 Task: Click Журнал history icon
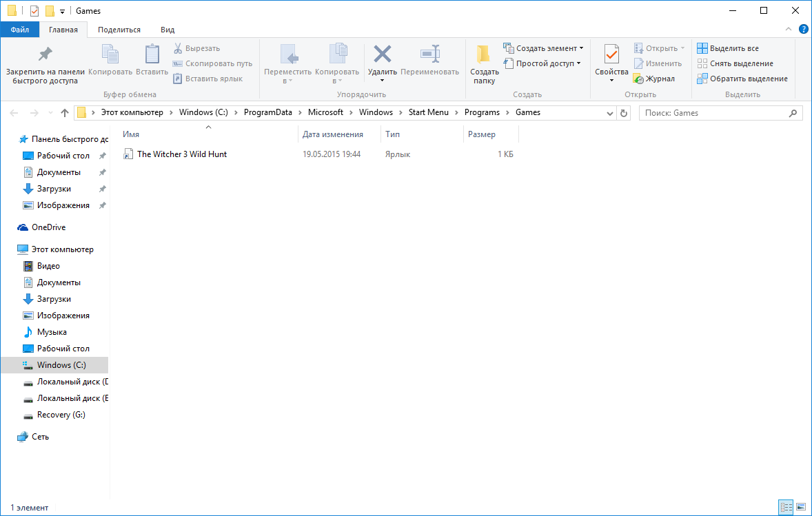click(x=638, y=79)
